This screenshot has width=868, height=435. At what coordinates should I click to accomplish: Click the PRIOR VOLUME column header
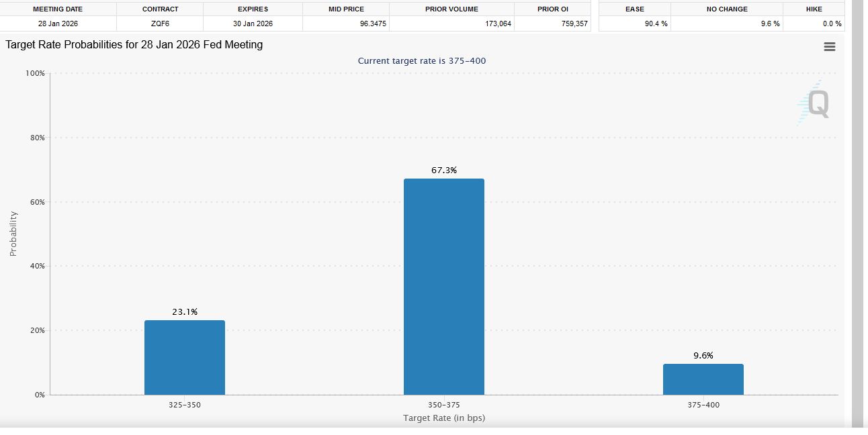(451, 9)
